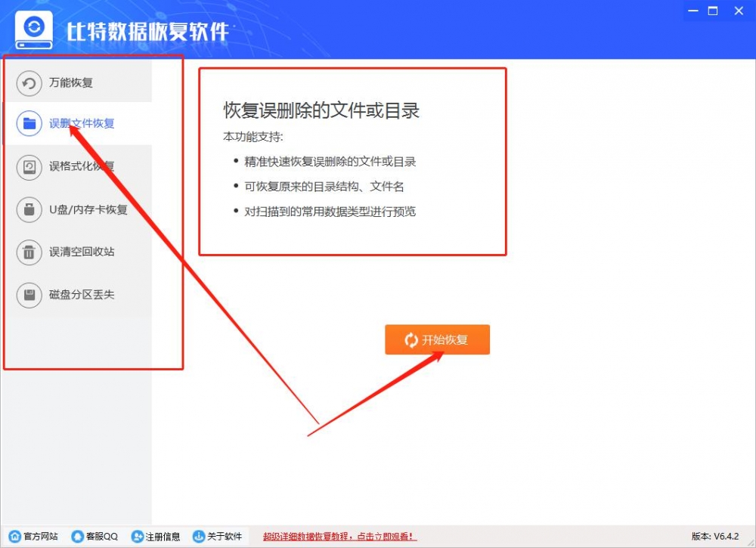Switch to 误格式化恢复 mode
This screenshot has height=548, width=756.
click(x=82, y=167)
